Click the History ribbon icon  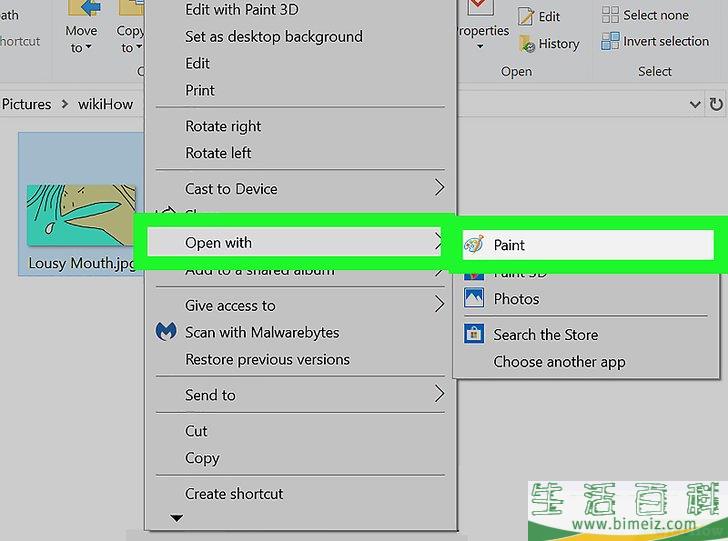point(527,44)
